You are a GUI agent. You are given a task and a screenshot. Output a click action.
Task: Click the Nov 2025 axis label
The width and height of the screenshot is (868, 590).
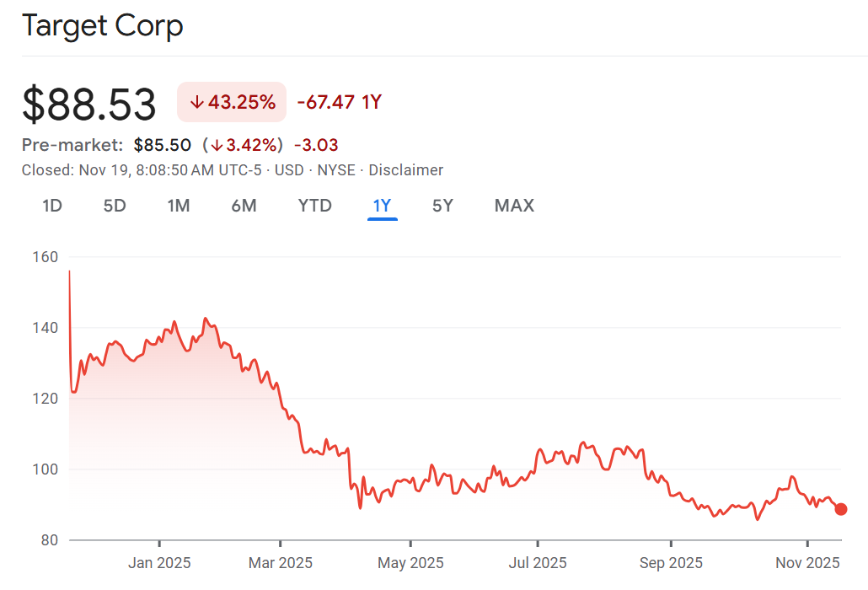[x=807, y=563]
